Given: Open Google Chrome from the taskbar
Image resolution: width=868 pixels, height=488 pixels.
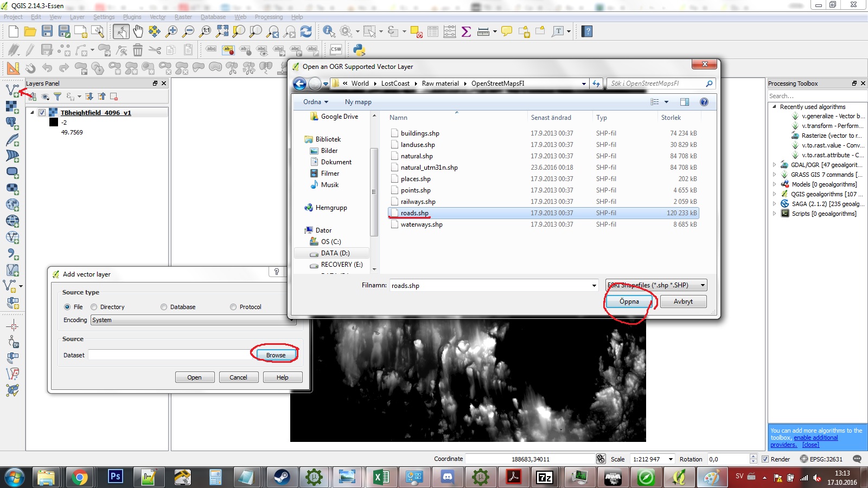Looking at the screenshot, I should pyautogui.click(x=79, y=477).
